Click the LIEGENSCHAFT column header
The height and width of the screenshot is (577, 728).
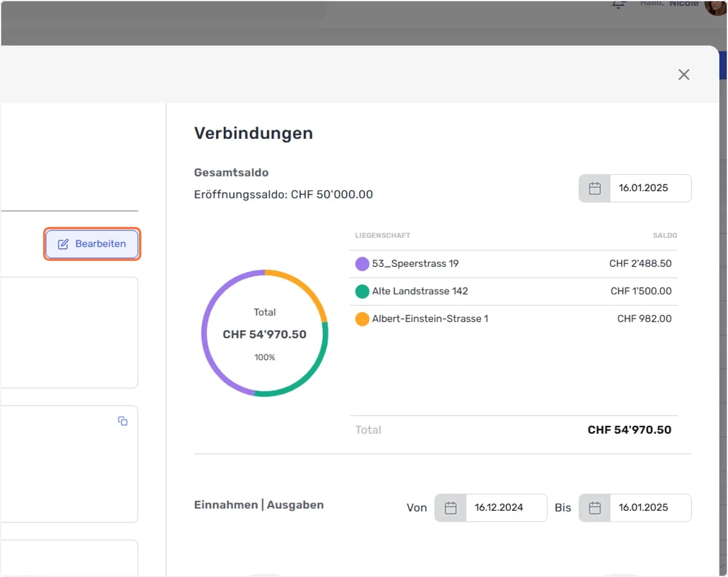[383, 235]
